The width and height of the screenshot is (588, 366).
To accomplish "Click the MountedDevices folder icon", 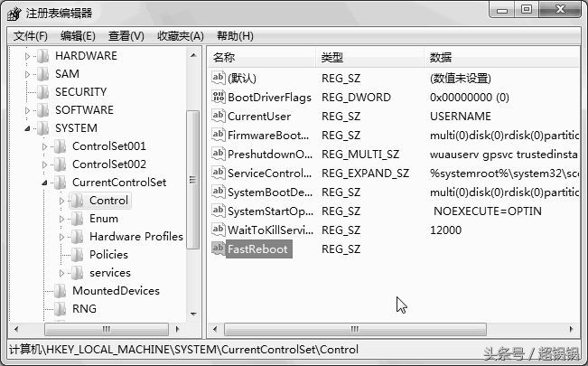I will [60, 291].
